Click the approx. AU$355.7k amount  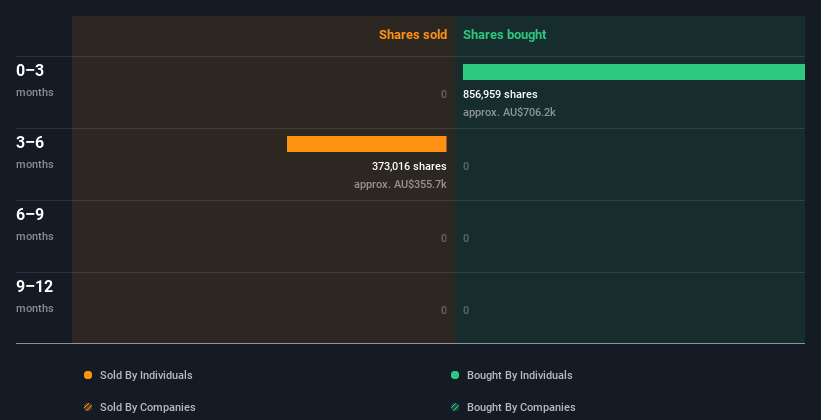pyautogui.click(x=400, y=184)
